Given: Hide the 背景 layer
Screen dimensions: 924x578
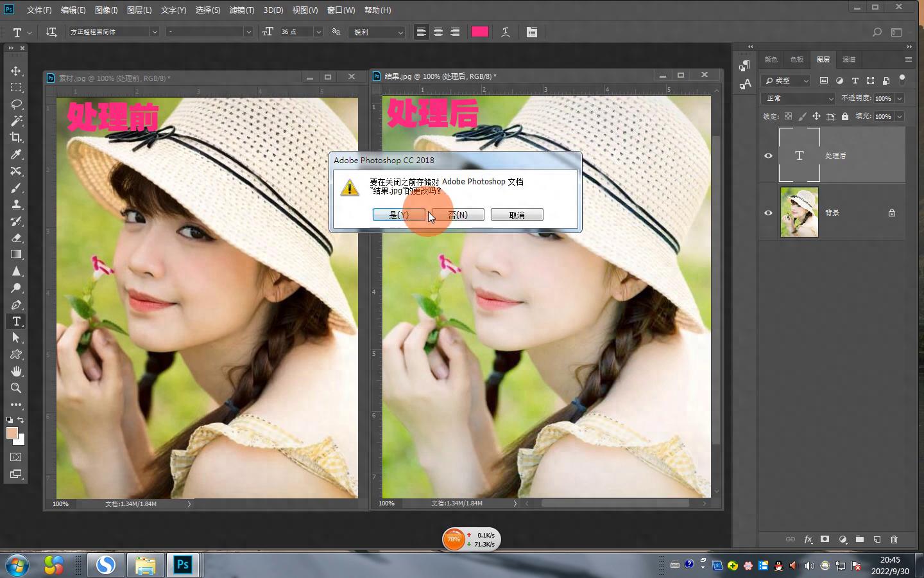Looking at the screenshot, I should [x=768, y=213].
